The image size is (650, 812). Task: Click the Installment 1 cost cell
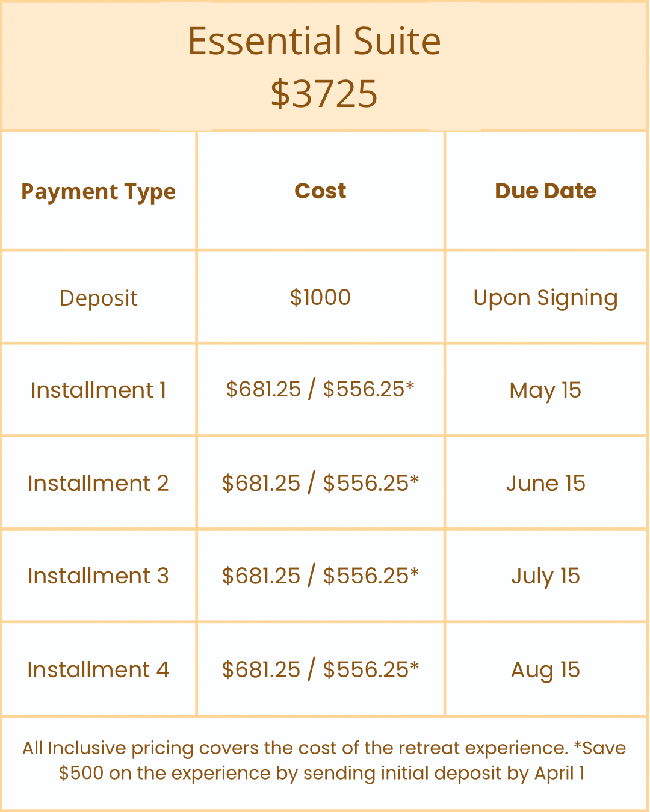tap(320, 389)
